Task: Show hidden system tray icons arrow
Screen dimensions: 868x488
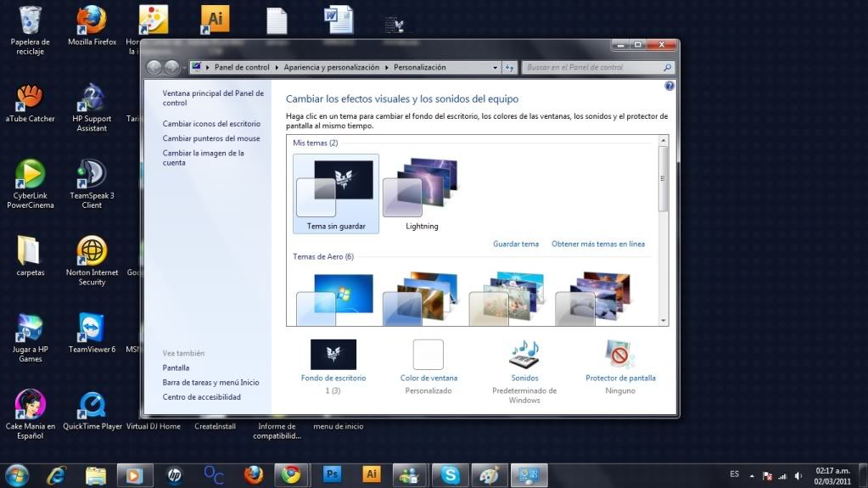Action: 752,476
